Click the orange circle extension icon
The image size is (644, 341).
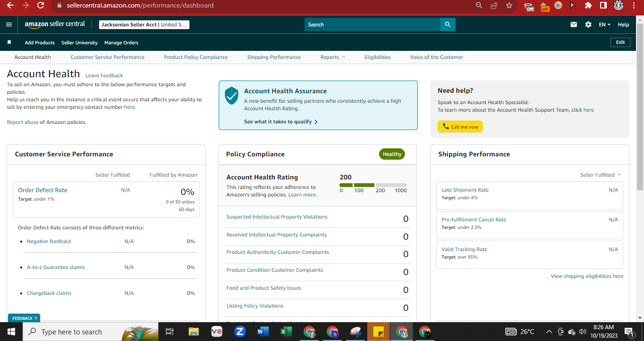pos(558,6)
